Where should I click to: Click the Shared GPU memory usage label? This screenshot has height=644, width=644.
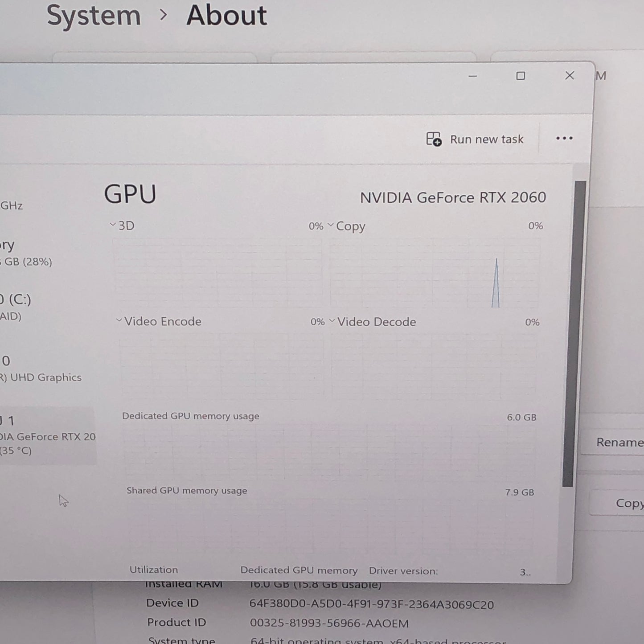[x=187, y=490]
